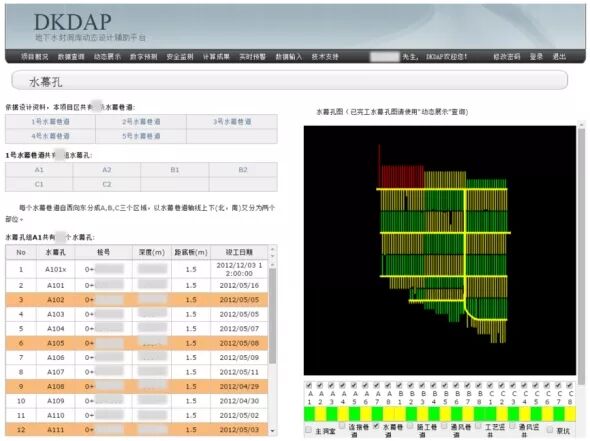Click the table vertical scrollbar thumb
This screenshot has width=590, height=441.
click(x=272, y=315)
